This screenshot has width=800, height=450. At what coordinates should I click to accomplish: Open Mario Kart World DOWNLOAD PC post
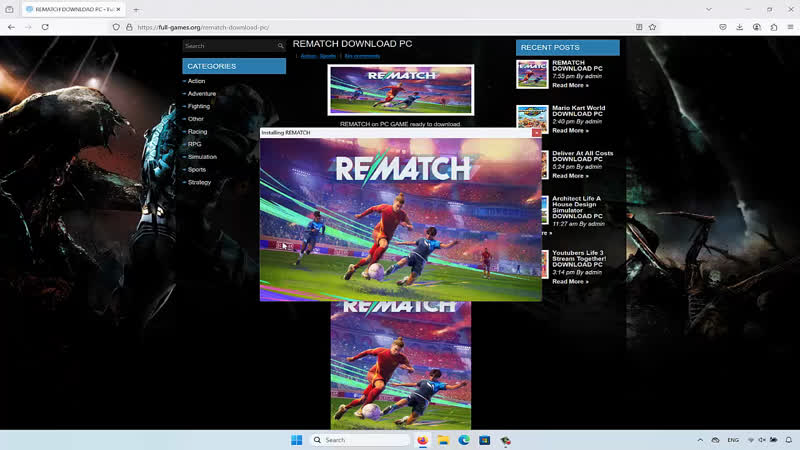tap(578, 111)
